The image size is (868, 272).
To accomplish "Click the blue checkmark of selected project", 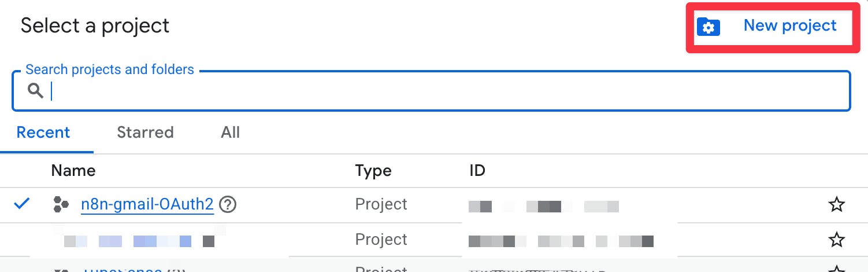I will [x=22, y=204].
